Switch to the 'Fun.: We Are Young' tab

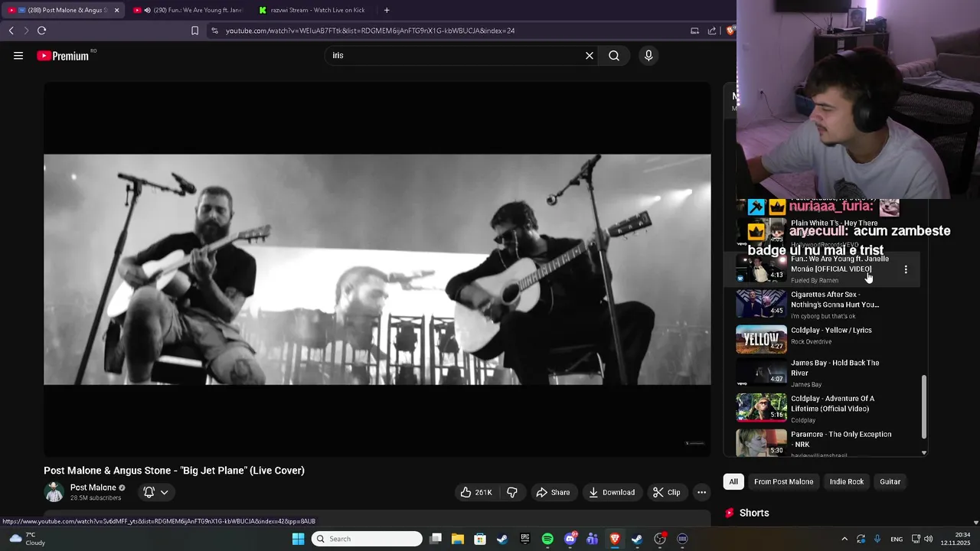click(188, 10)
